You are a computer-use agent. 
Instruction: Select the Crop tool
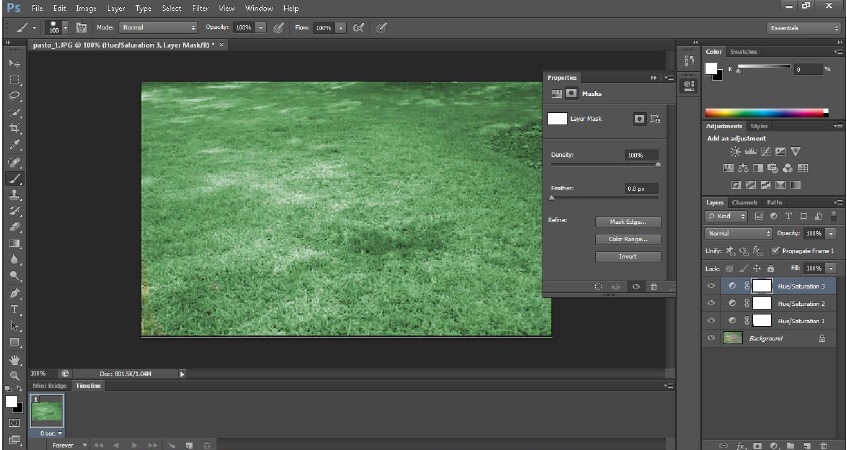click(15, 129)
